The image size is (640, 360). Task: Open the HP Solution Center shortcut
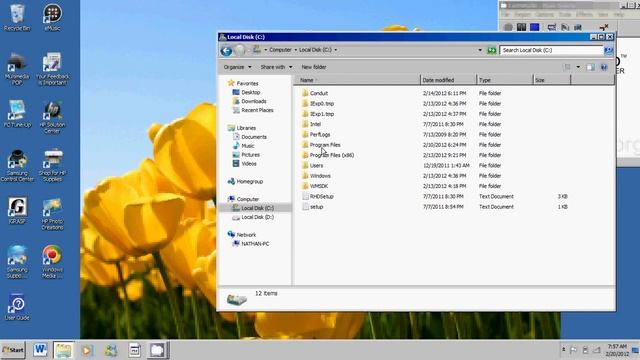[x=53, y=117]
